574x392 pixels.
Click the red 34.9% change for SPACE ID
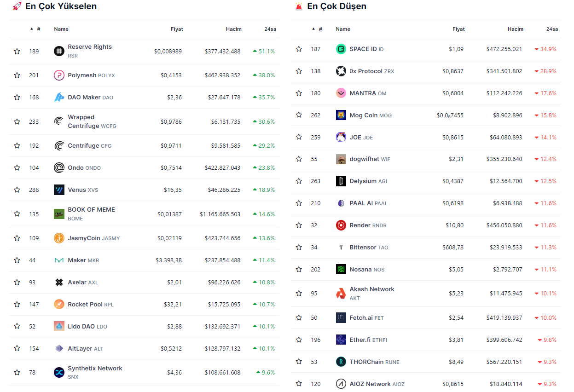(x=545, y=49)
